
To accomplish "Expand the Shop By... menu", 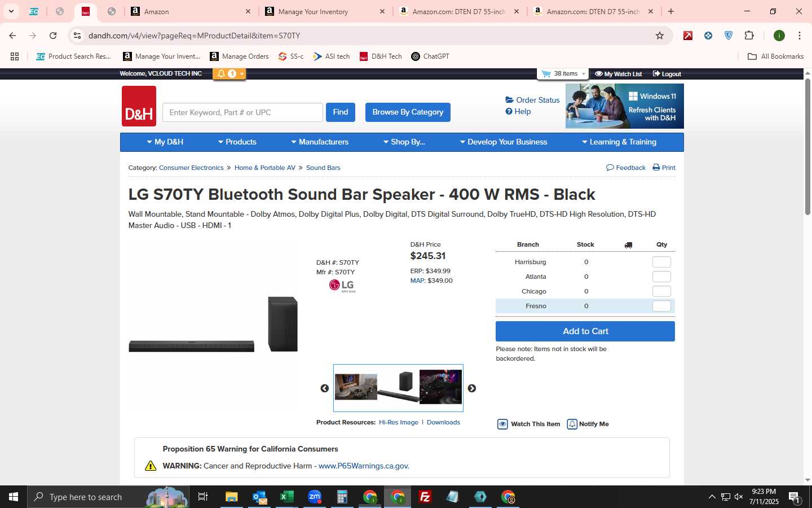I will click(x=404, y=142).
